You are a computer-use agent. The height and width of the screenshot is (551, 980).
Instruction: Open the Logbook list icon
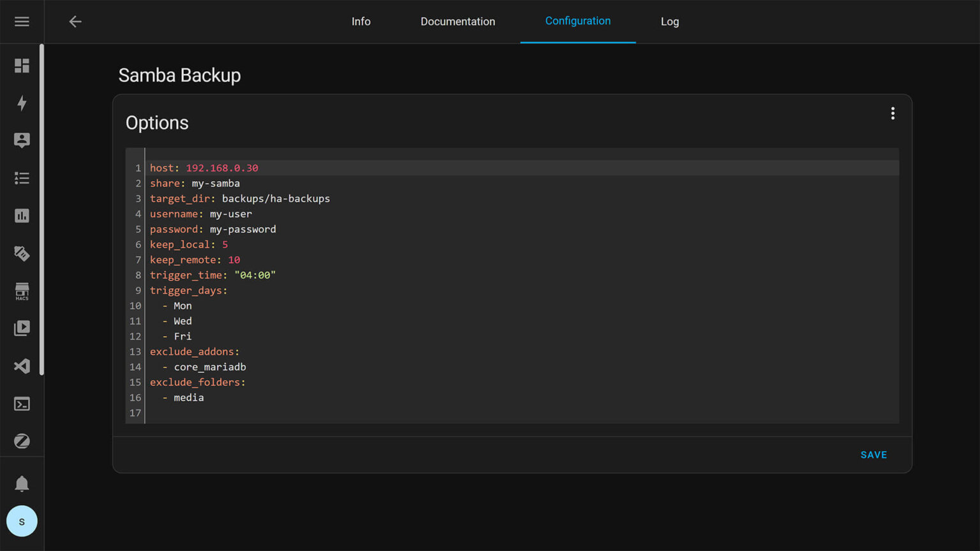coord(22,179)
